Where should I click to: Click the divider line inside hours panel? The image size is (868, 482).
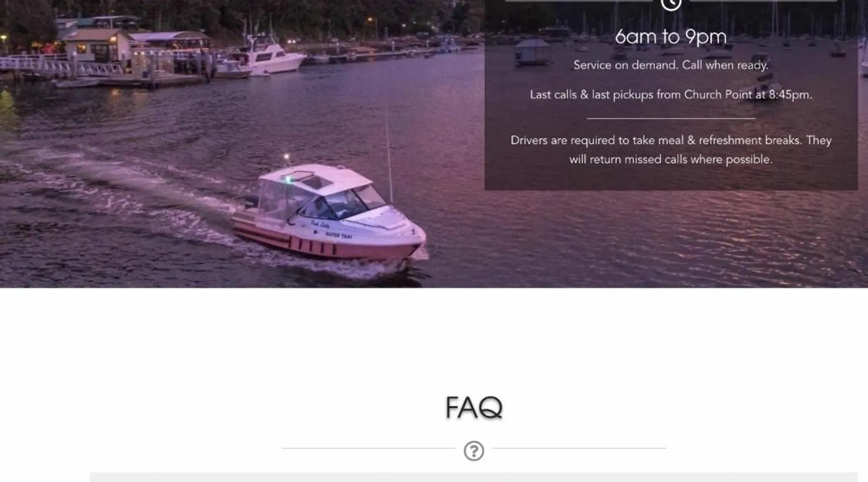click(x=671, y=118)
